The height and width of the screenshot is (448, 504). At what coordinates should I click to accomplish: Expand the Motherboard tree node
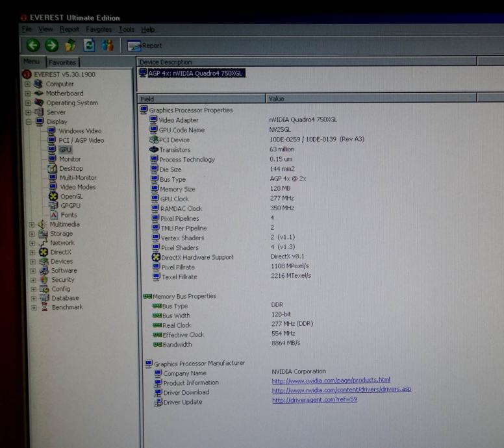(x=28, y=93)
